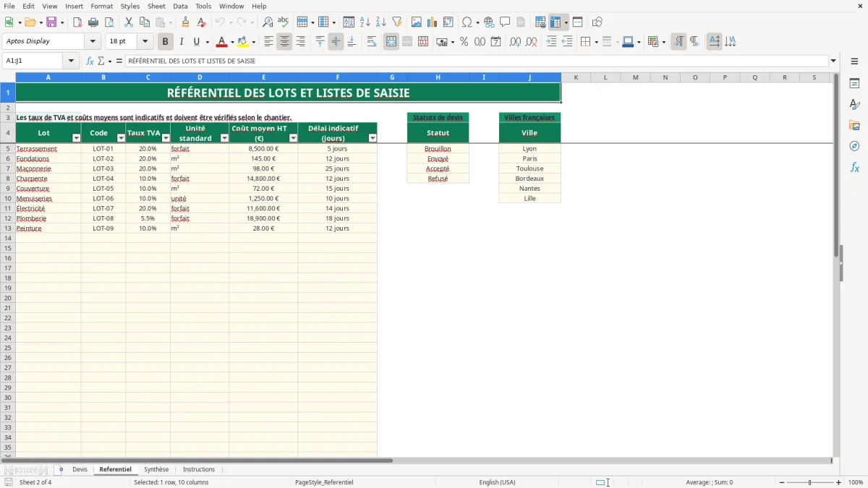Open the font name dropdown

(93, 42)
